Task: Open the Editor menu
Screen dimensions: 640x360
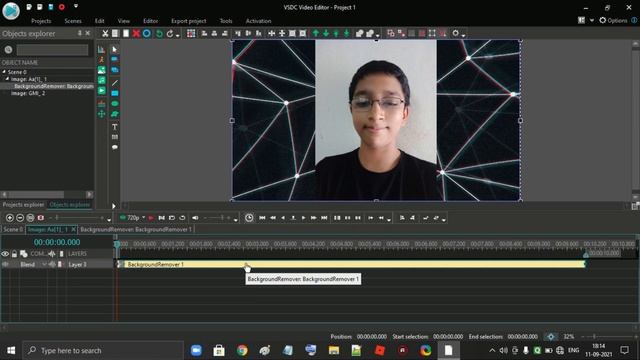Action: (x=150, y=21)
